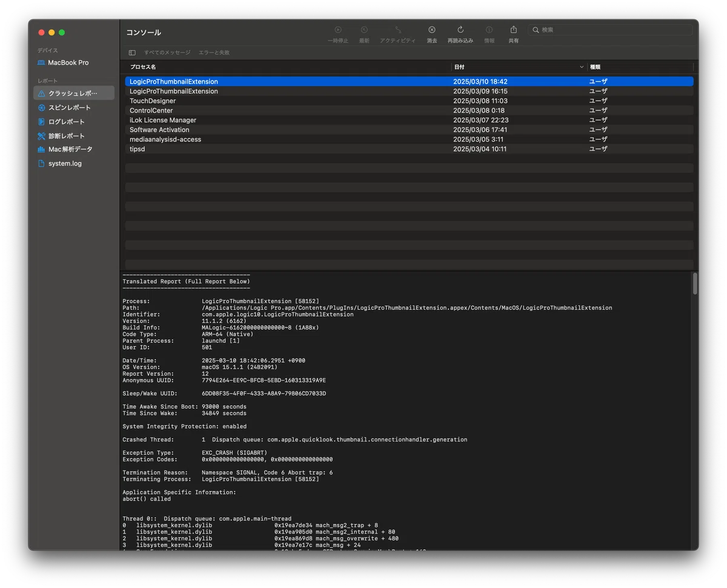Screen dimensions: 727x588
Task: Toggle the sidebar icon in filter bar
Action: [132, 53]
